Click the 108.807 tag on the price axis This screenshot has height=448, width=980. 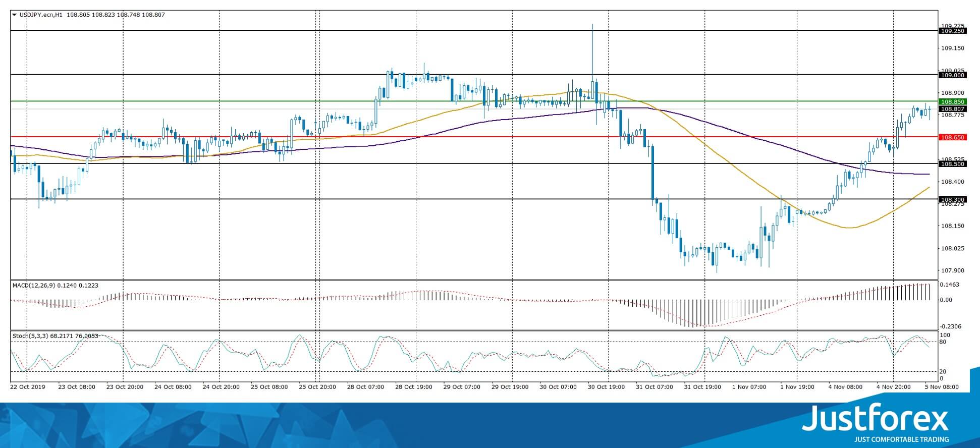(952, 109)
